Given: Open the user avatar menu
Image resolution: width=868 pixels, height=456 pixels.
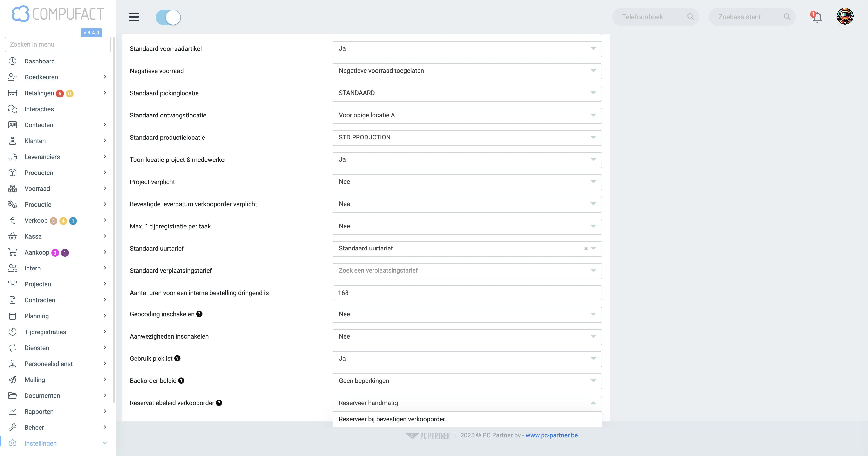Looking at the screenshot, I should pyautogui.click(x=845, y=16).
